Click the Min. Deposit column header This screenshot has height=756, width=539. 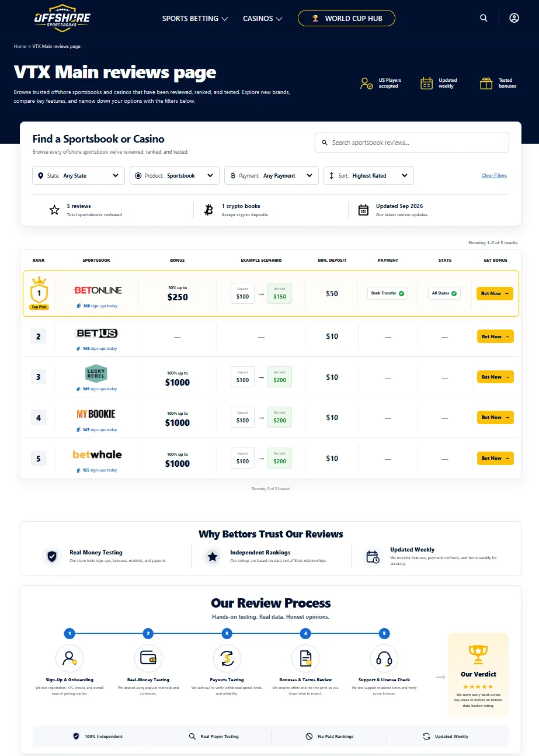tap(332, 260)
